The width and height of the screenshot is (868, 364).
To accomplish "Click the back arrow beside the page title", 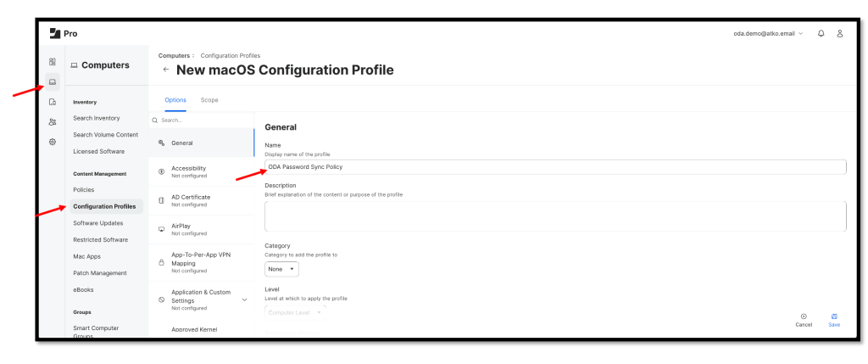I will coord(166,70).
